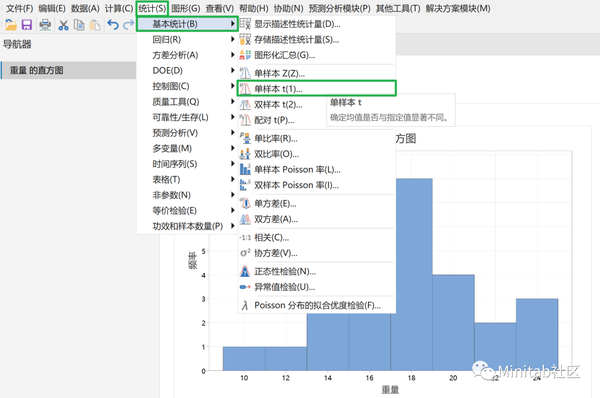The image size is (600, 398).
Task: Expand the 质量工具(Q) submenu
Action: click(x=188, y=102)
